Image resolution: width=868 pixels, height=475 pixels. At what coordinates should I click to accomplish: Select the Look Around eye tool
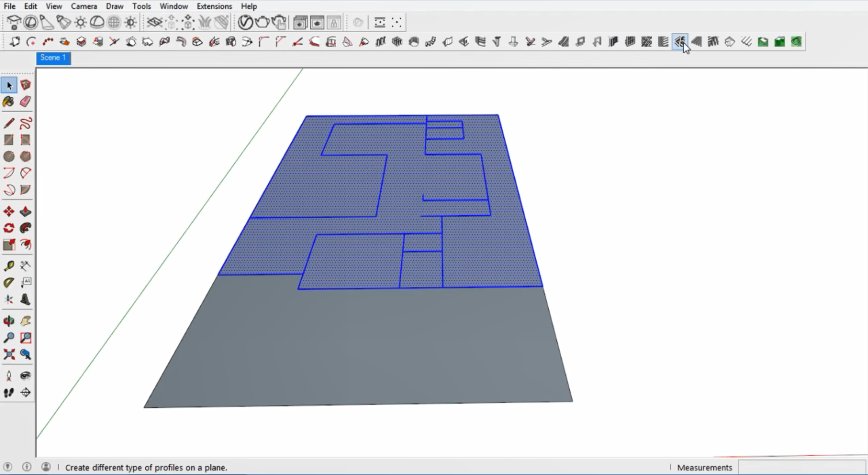(x=26, y=376)
